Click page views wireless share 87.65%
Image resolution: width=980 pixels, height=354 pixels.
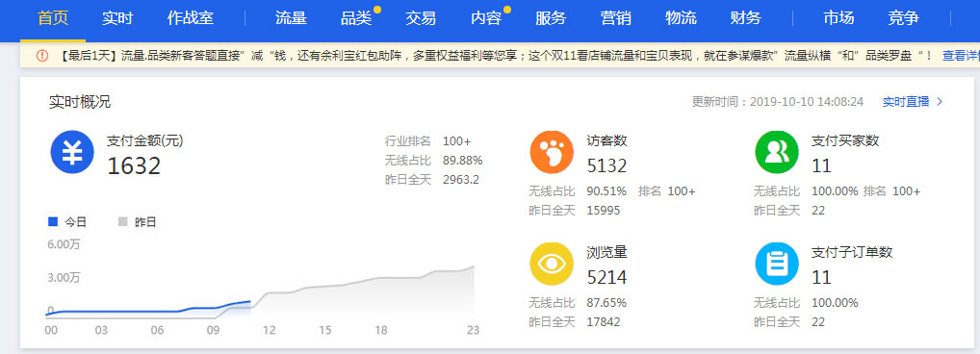pyautogui.click(x=606, y=303)
